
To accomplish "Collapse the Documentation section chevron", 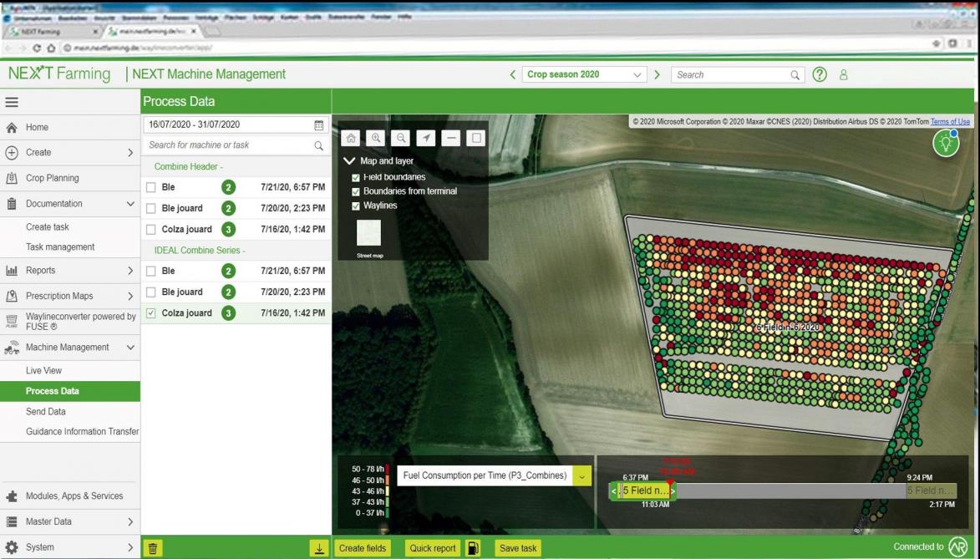I will [130, 204].
